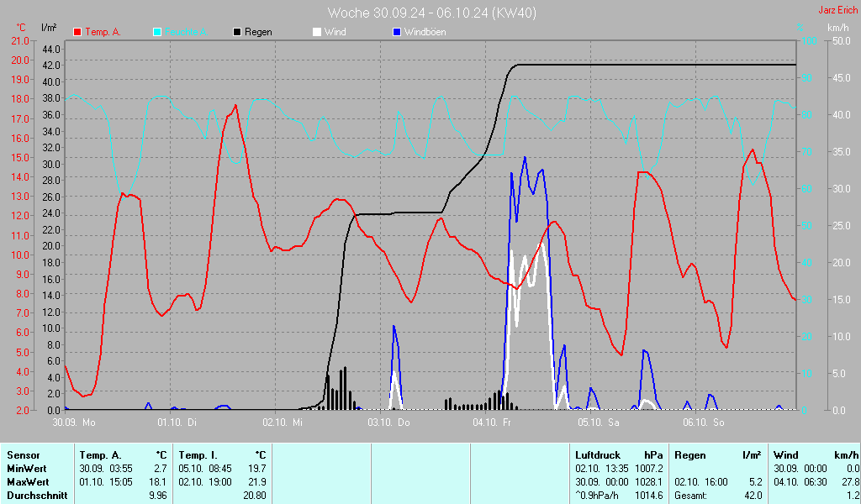Click the '02.10. 13:35' timestamp

[x=602, y=469]
